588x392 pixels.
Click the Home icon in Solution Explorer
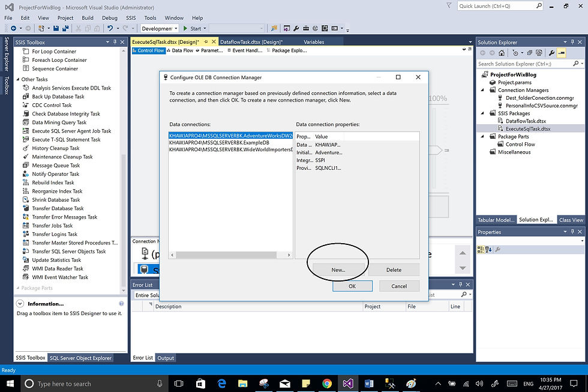point(502,53)
